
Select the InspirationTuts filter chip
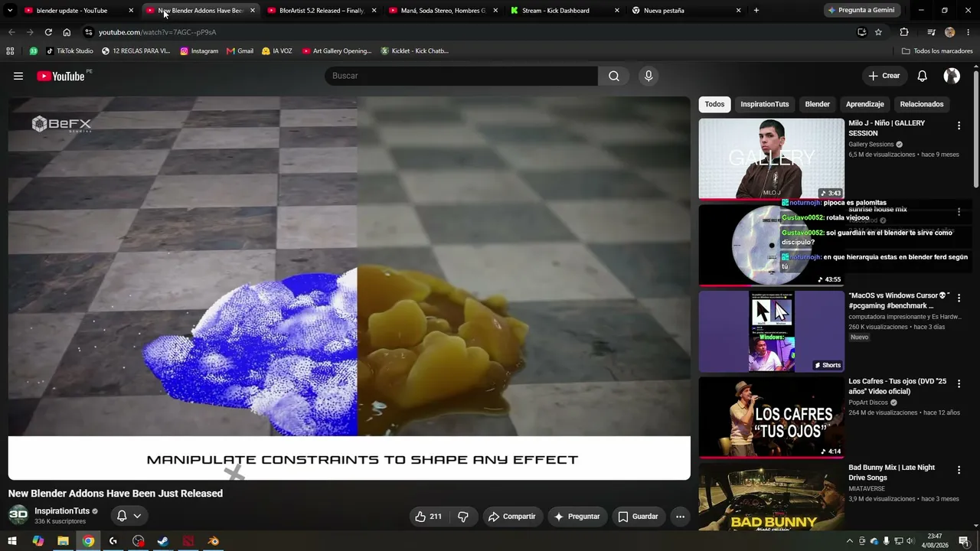click(765, 104)
